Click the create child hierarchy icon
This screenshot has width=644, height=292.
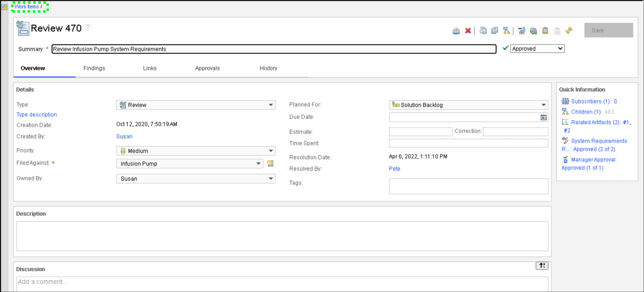click(x=506, y=31)
